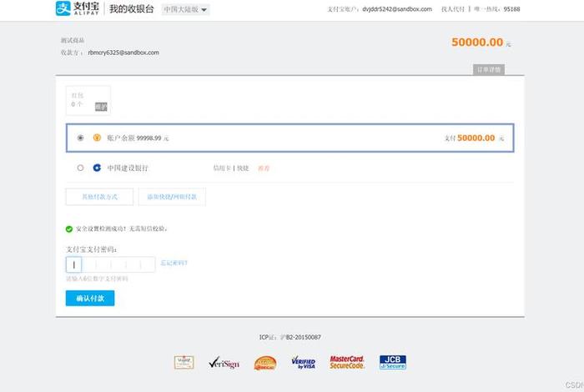Click the 添加快捷/网银付款 button
The height and width of the screenshot is (392, 584).
tap(172, 197)
